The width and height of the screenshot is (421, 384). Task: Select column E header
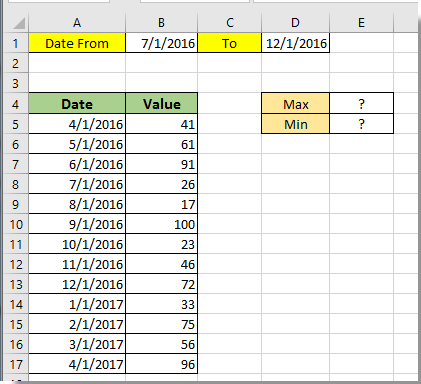[x=361, y=23]
